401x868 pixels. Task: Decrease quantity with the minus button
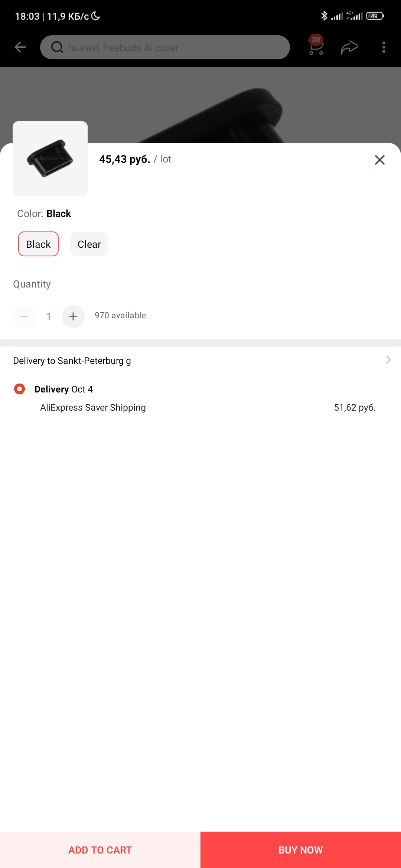(25, 316)
